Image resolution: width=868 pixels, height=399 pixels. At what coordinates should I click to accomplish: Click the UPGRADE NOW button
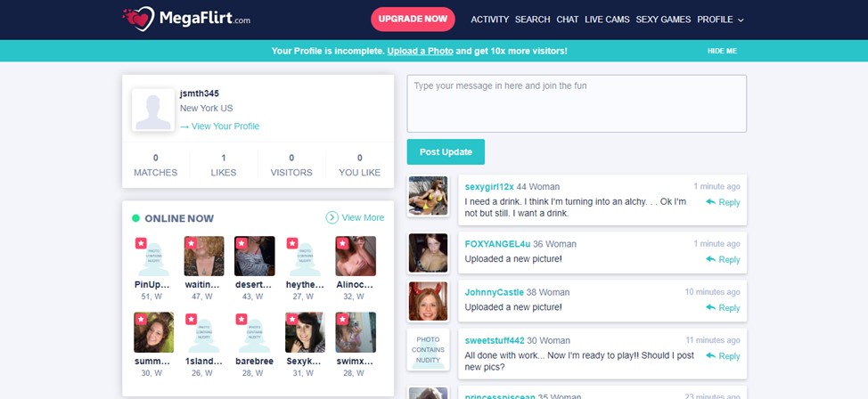pyautogui.click(x=413, y=20)
